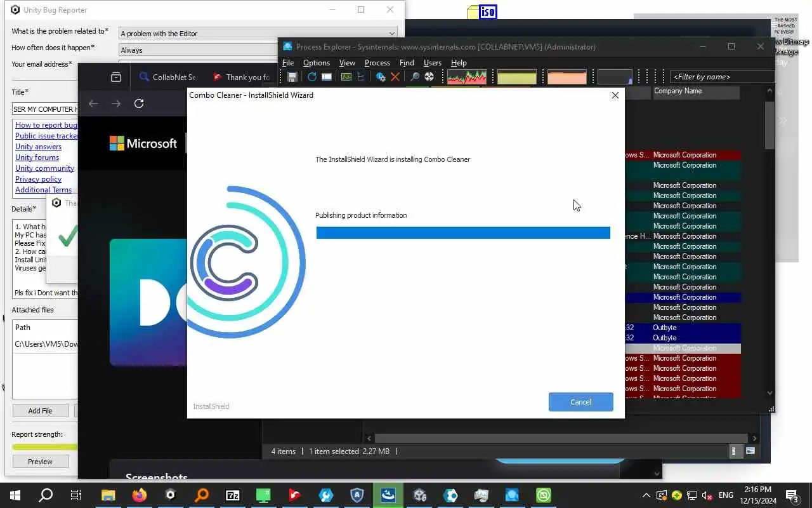Click the bug report Title input field
This screenshot has width=812, height=508.
tap(44, 109)
